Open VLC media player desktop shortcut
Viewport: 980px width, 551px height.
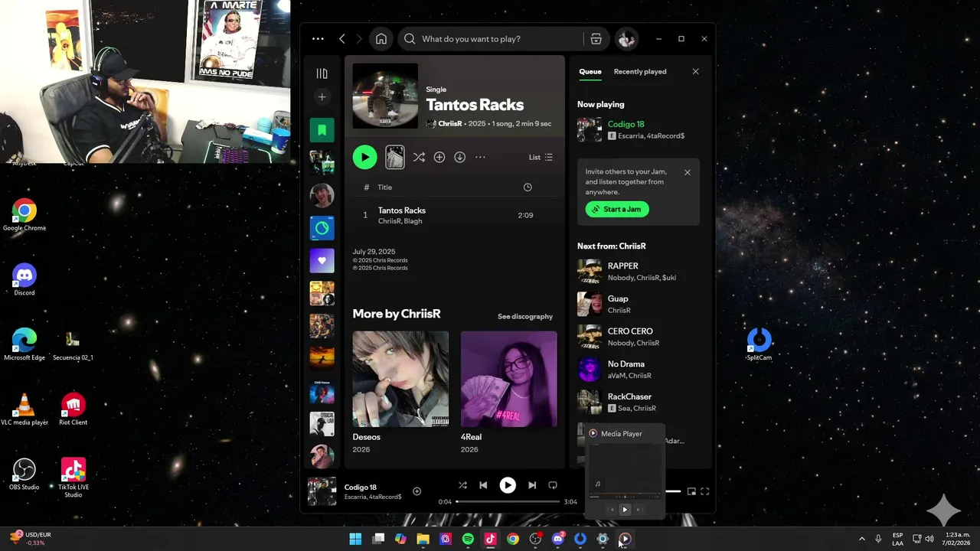[x=24, y=409]
